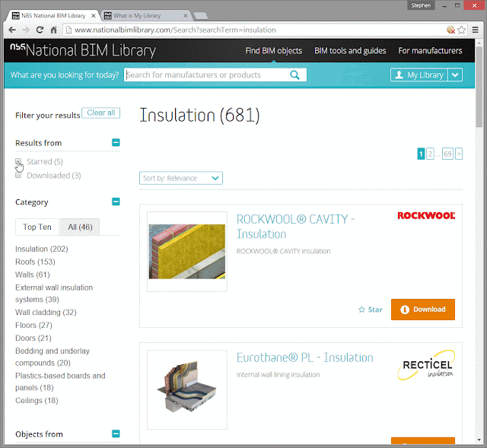Image resolution: width=487 pixels, height=448 pixels.
Task: Select the All (46) category tab
Action: pyautogui.click(x=80, y=227)
